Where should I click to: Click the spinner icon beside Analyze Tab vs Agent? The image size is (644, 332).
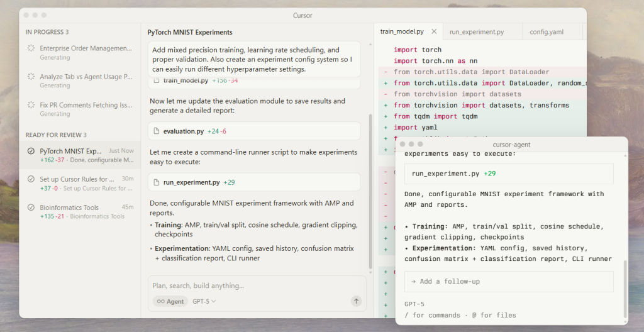click(x=31, y=77)
